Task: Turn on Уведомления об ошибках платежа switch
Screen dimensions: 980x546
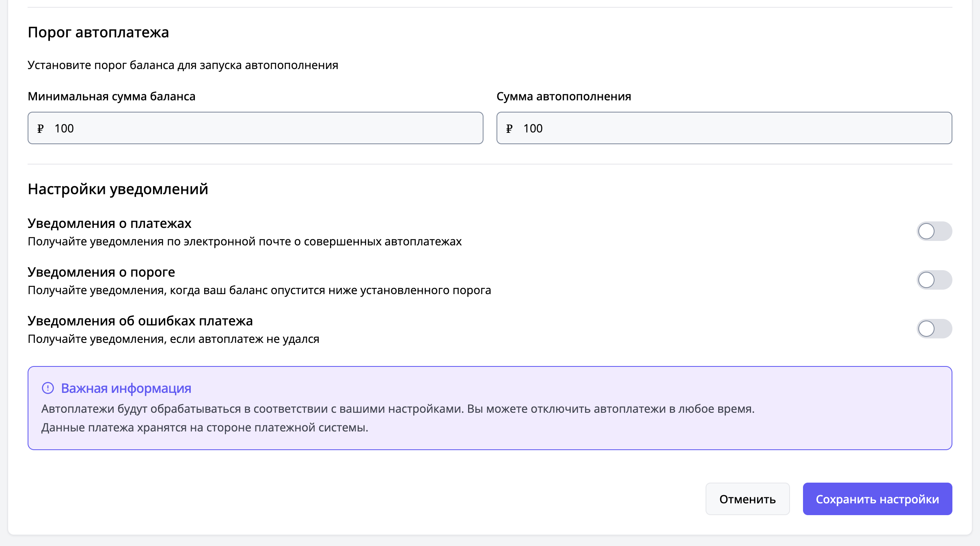Action: [934, 329]
